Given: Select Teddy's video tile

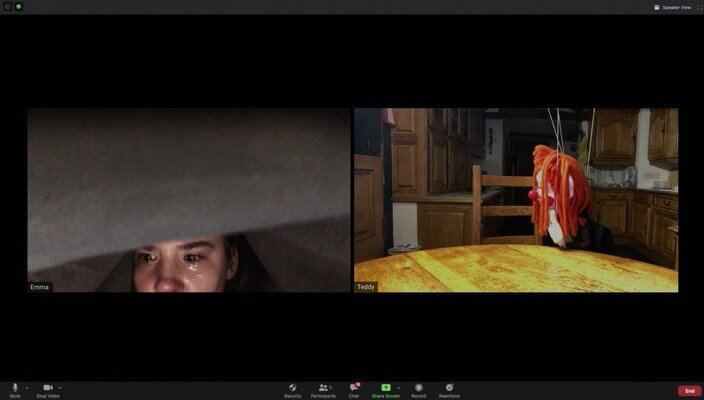Looking at the screenshot, I should [x=516, y=200].
